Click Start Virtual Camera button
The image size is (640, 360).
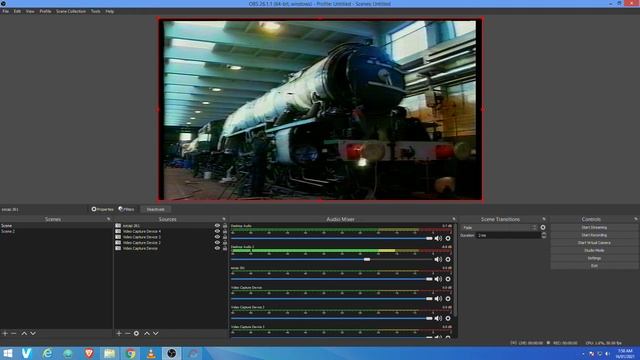click(594, 243)
